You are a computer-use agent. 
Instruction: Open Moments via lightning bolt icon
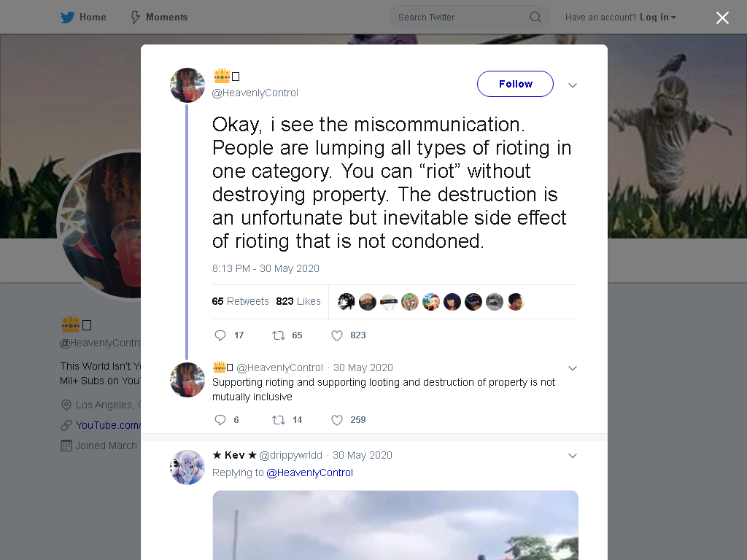pyautogui.click(x=136, y=17)
